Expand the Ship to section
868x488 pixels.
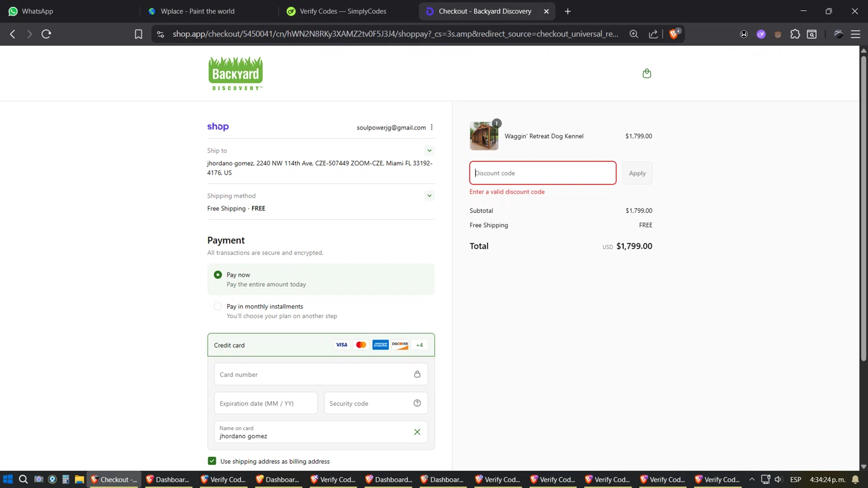(x=429, y=150)
